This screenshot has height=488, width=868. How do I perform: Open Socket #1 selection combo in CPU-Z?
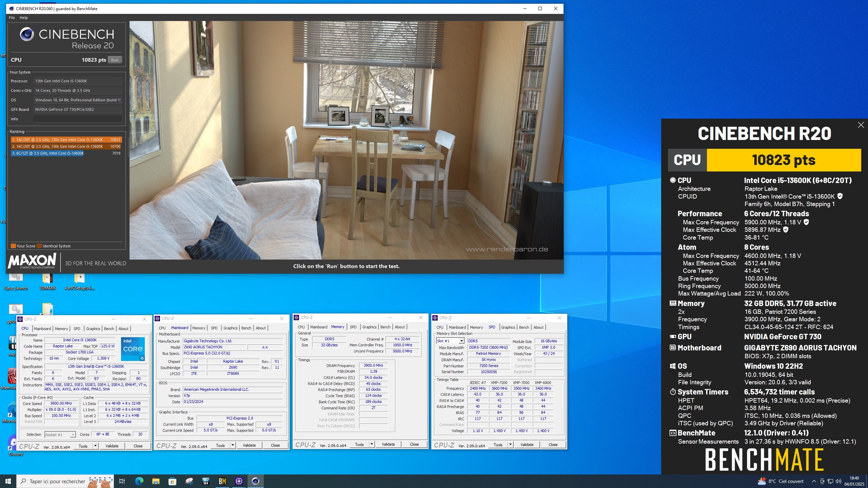[60, 434]
